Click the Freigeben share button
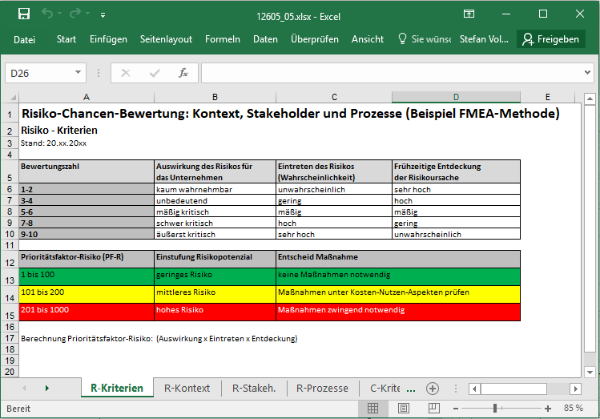This screenshot has height=419, width=600. point(551,39)
